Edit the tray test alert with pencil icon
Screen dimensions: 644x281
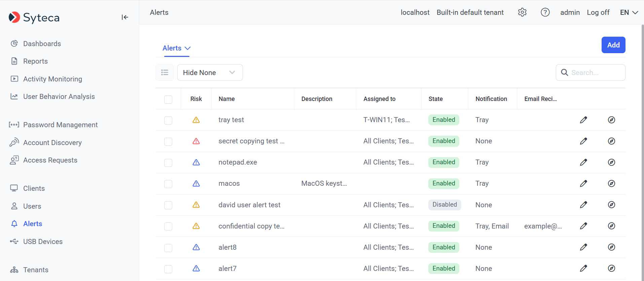pos(583,120)
